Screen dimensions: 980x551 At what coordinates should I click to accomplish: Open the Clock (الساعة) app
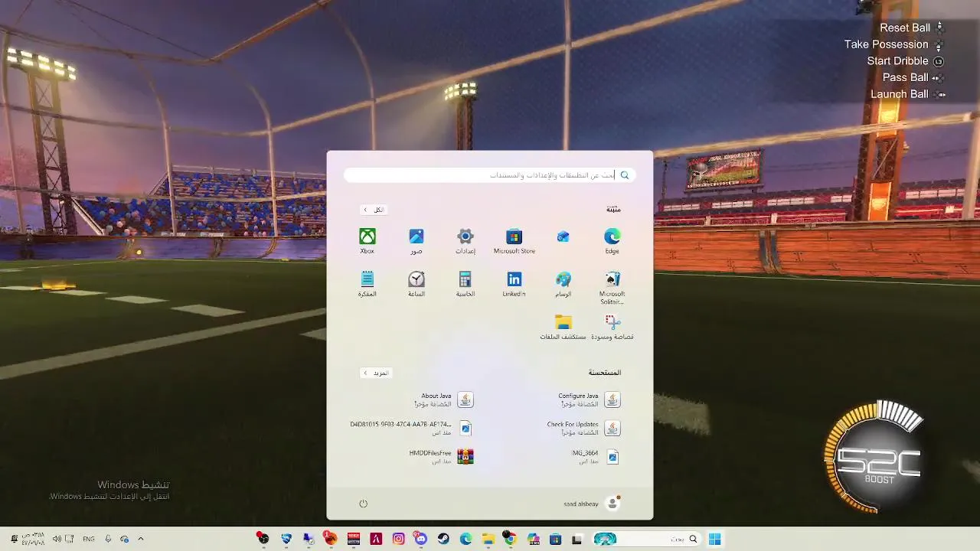pyautogui.click(x=416, y=283)
